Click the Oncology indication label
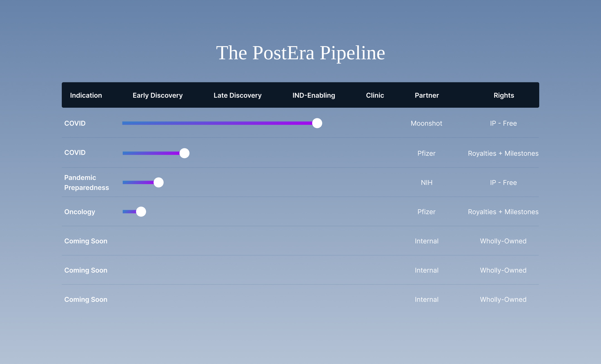 click(x=80, y=212)
